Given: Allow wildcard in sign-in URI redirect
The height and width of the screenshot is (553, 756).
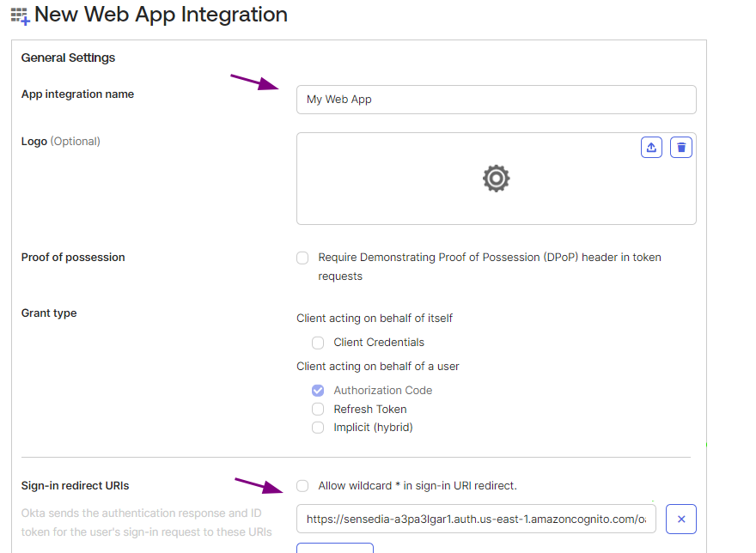Looking at the screenshot, I should pyautogui.click(x=302, y=485).
